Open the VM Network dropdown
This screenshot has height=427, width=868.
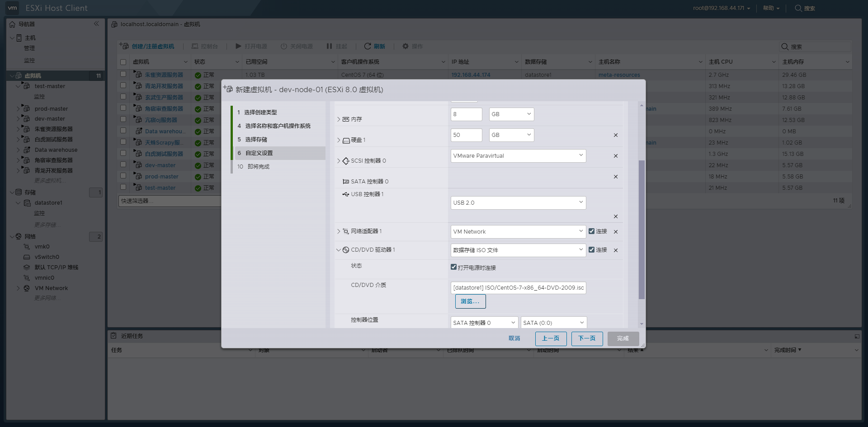[x=518, y=232]
